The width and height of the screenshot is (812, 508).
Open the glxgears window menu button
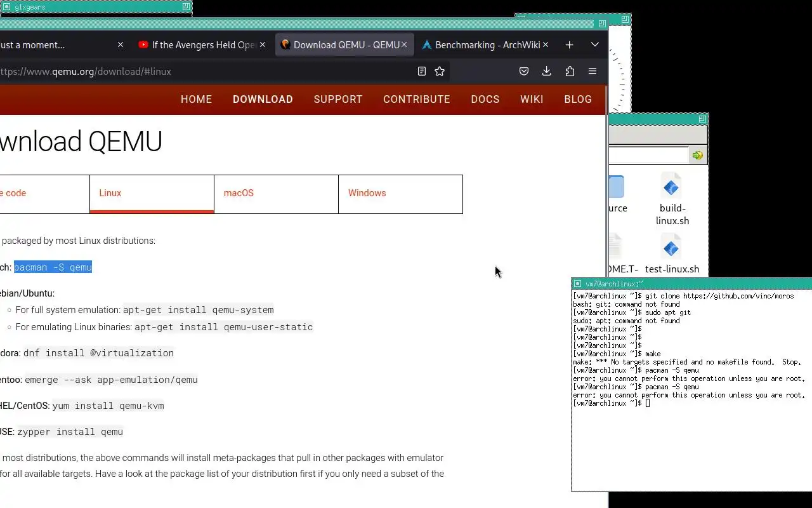click(7, 6)
